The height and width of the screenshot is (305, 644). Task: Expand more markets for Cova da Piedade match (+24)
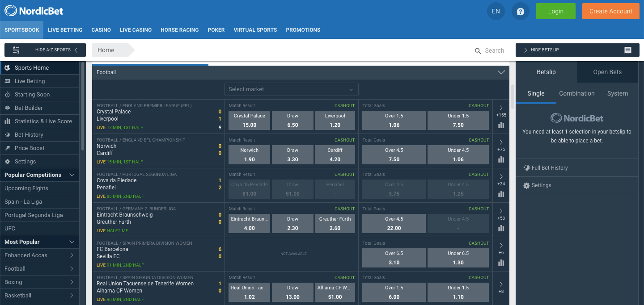(x=501, y=180)
